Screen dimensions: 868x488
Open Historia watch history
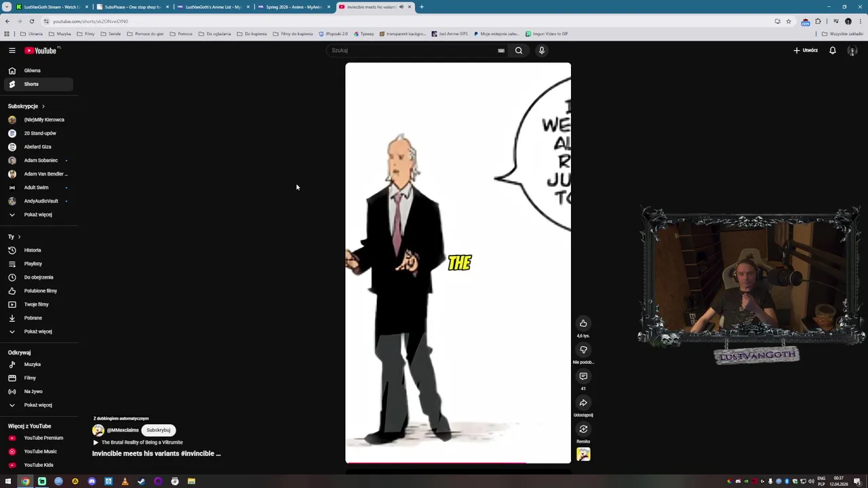[x=39, y=250]
